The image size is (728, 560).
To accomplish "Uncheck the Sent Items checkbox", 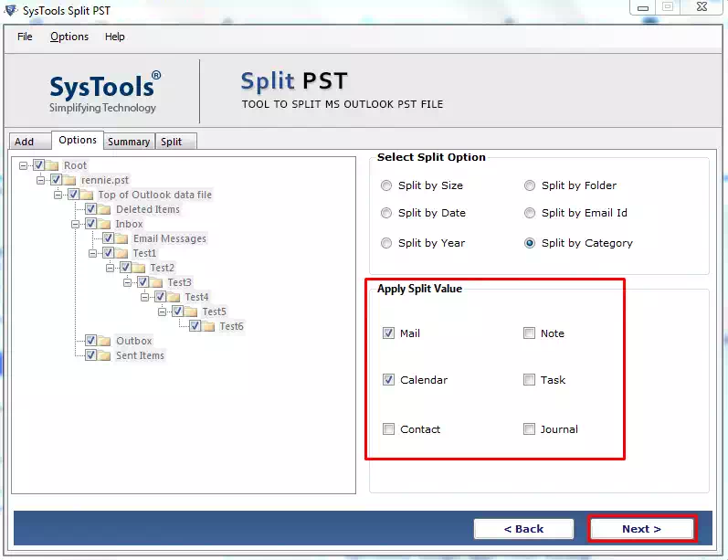I will [x=90, y=355].
